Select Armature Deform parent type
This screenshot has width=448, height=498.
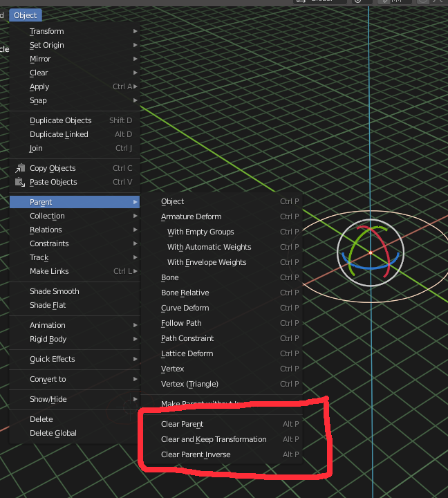[x=222, y=216]
